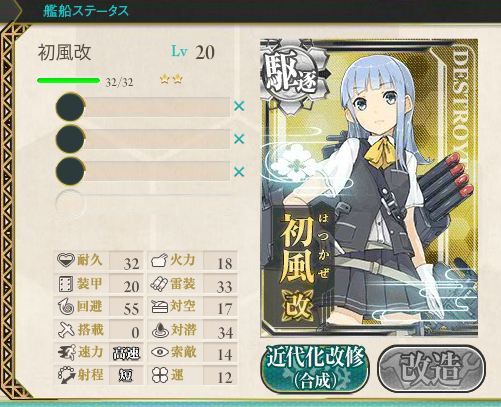
Task: Remove equipment from the first slot
Action: 239,106
